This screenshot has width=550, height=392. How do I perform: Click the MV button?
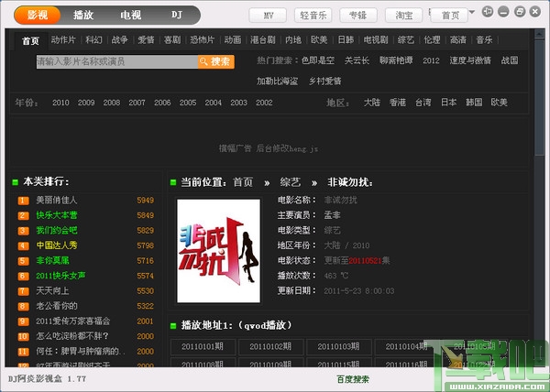point(268,16)
